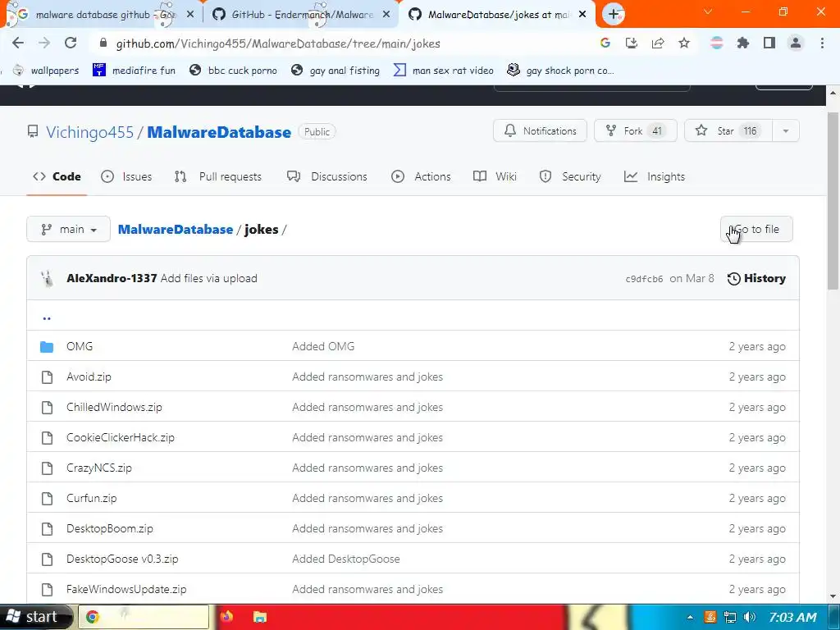
Task: Click MalwareDatabase in the breadcrumb path
Action: (x=176, y=230)
